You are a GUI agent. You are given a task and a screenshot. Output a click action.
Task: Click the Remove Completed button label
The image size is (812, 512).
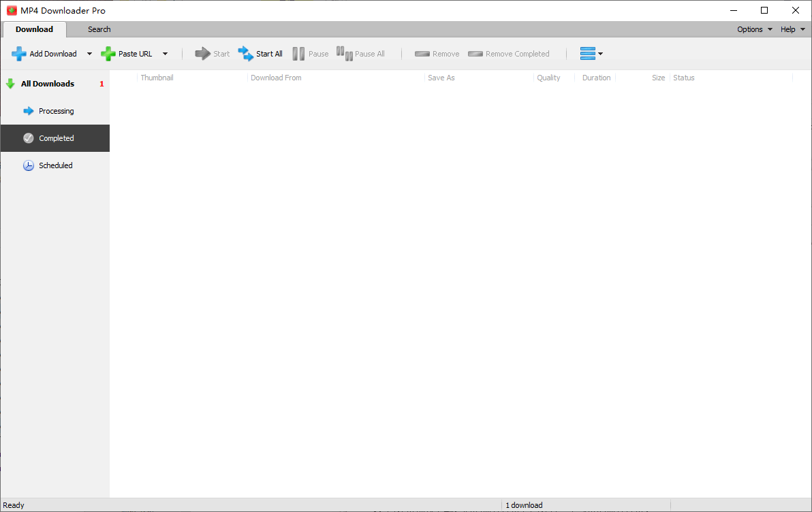(517, 54)
